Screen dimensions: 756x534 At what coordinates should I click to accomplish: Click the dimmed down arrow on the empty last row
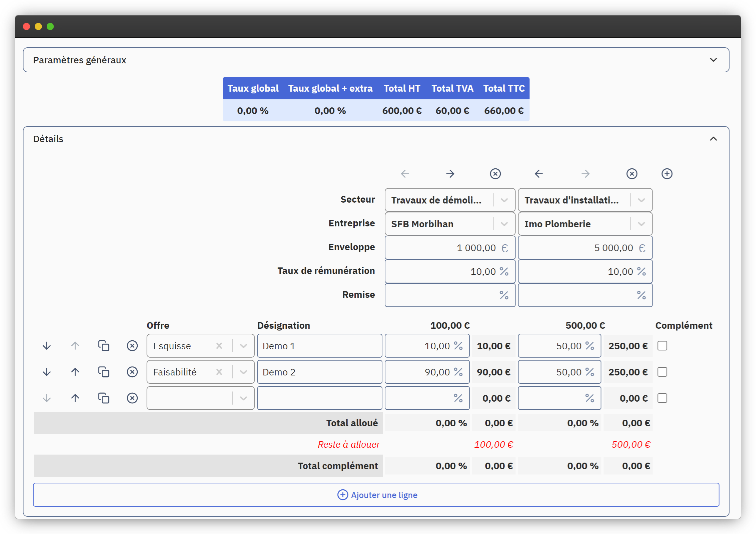(x=47, y=398)
